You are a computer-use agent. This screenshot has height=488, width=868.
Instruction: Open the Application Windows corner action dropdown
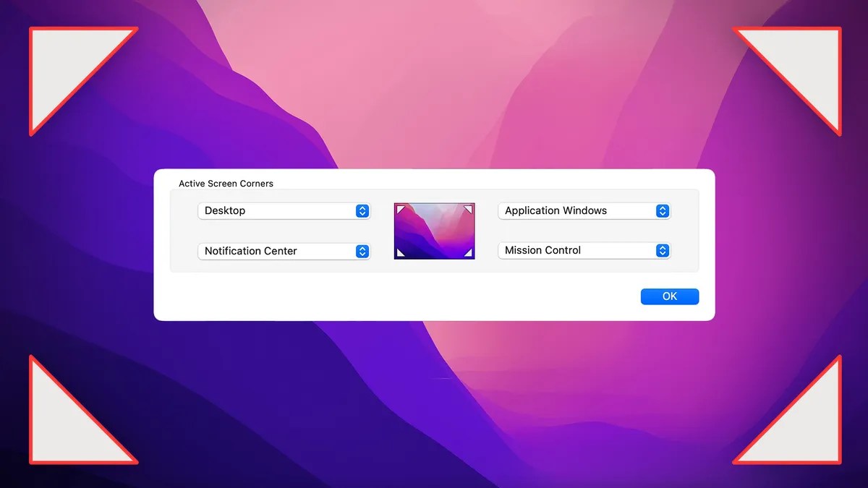pos(584,210)
